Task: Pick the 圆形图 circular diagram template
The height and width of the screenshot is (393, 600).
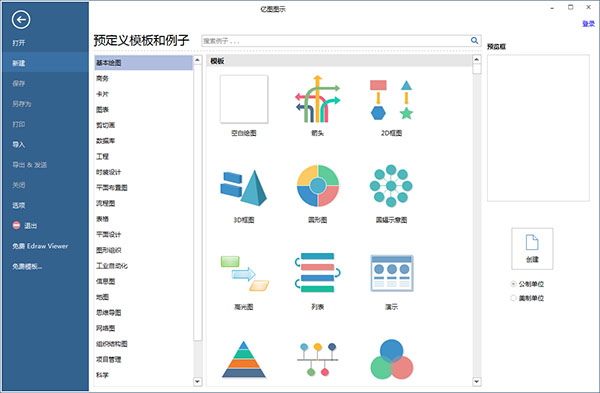Action: click(x=318, y=186)
